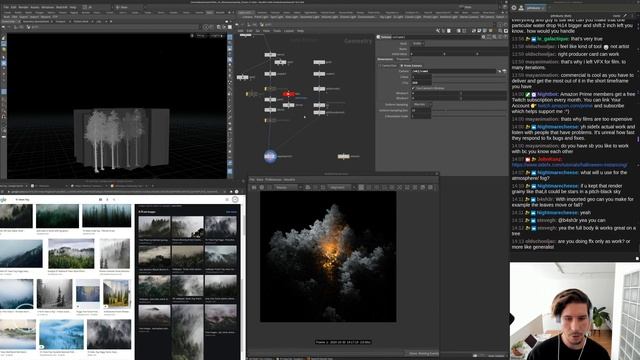Screen dimensions: 640x360
Task: Open the Houdini Windows menu
Action: [47, 7]
